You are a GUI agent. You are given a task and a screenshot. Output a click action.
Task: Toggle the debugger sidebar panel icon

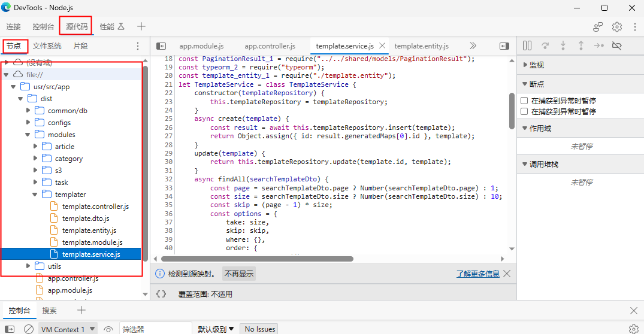[504, 46]
